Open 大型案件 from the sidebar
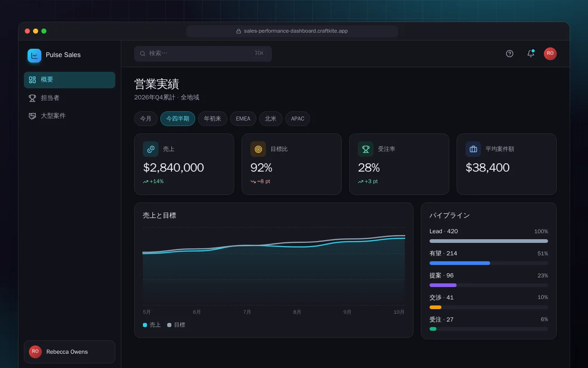The height and width of the screenshot is (368, 588). (69, 116)
